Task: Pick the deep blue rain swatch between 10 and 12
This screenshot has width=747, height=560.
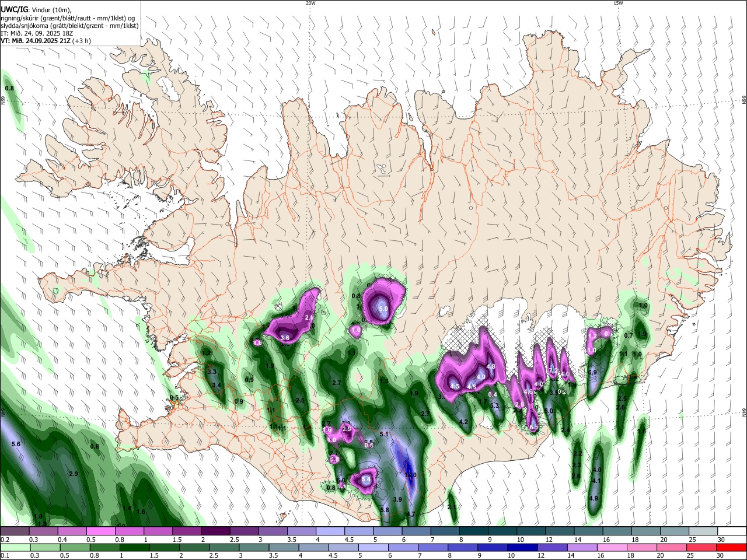Action: pos(523,547)
